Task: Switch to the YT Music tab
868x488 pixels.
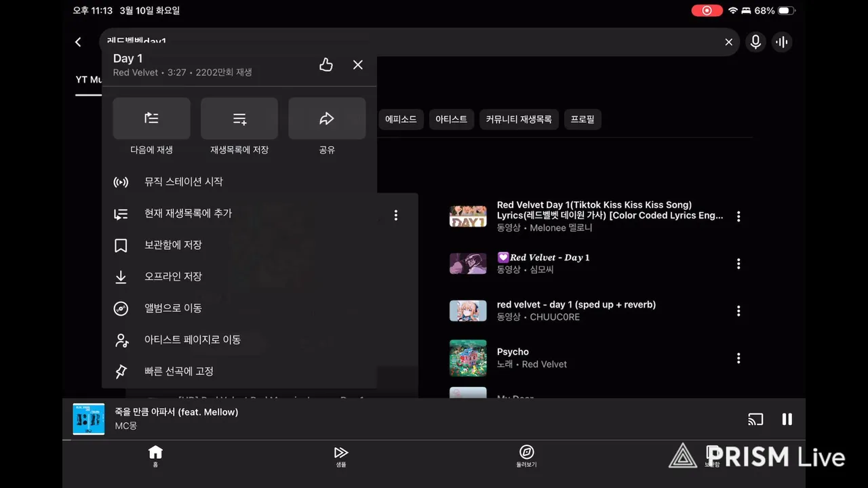Action: pyautogui.click(x=89, y=80)
